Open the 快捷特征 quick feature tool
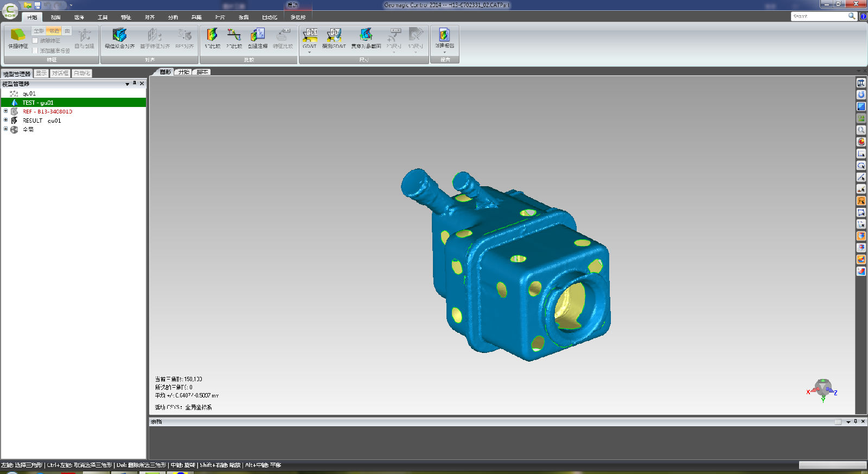The height and width of the screenshot is (474, 868). [x=18, y=37]
